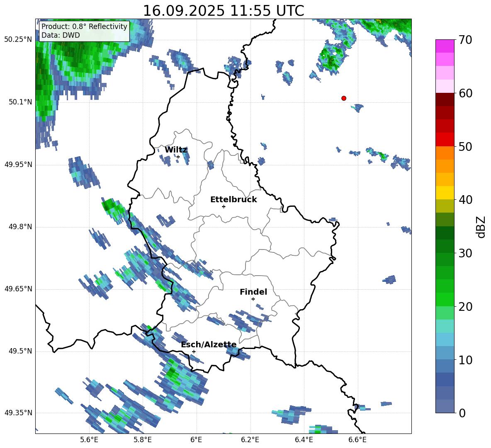This screenshot has height=448, width=491.
Task: Click the title 16.09.2025 11:55 UTC
Action: tap(223, 11)
